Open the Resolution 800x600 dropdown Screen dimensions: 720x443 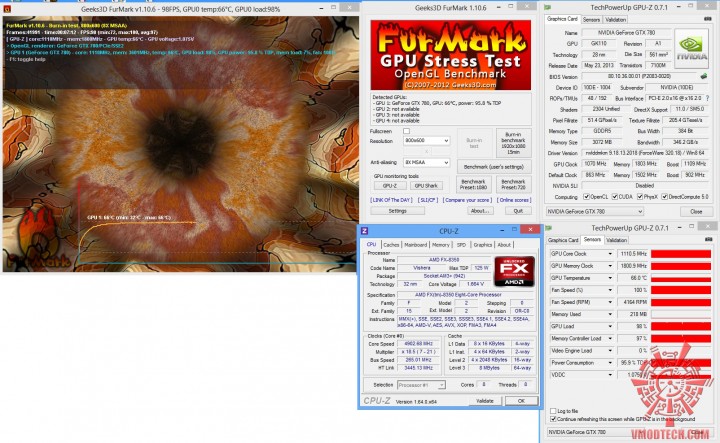426,140
